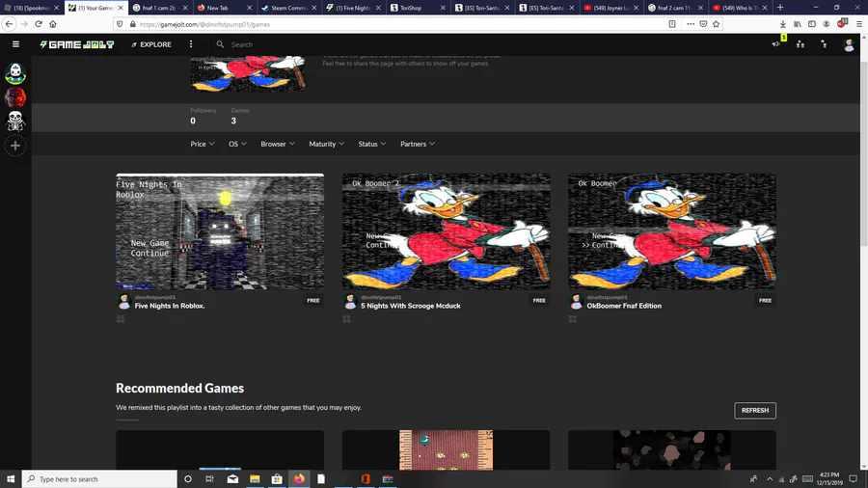Open the Windows Start menu

click(11, 478)
